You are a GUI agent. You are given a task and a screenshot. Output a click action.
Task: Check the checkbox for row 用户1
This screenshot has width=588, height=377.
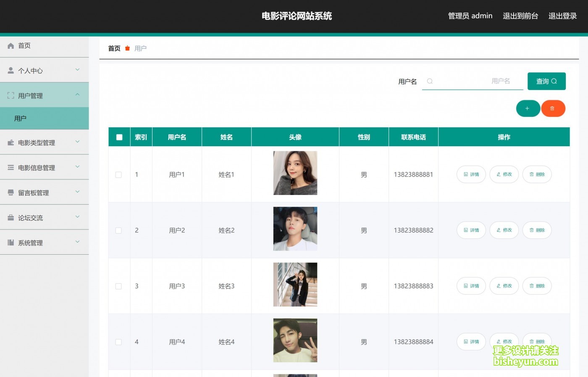118,175
